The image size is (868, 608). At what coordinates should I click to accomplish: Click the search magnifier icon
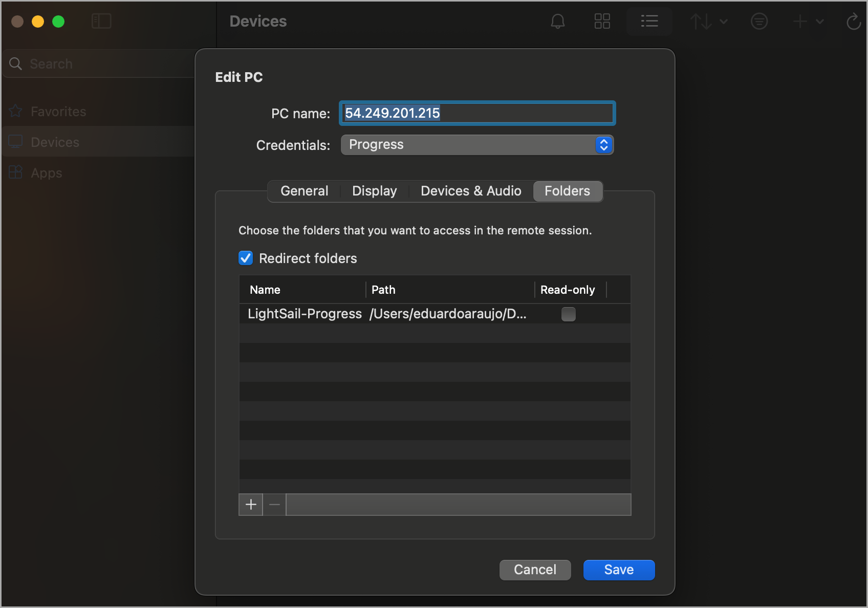point(16,63)
